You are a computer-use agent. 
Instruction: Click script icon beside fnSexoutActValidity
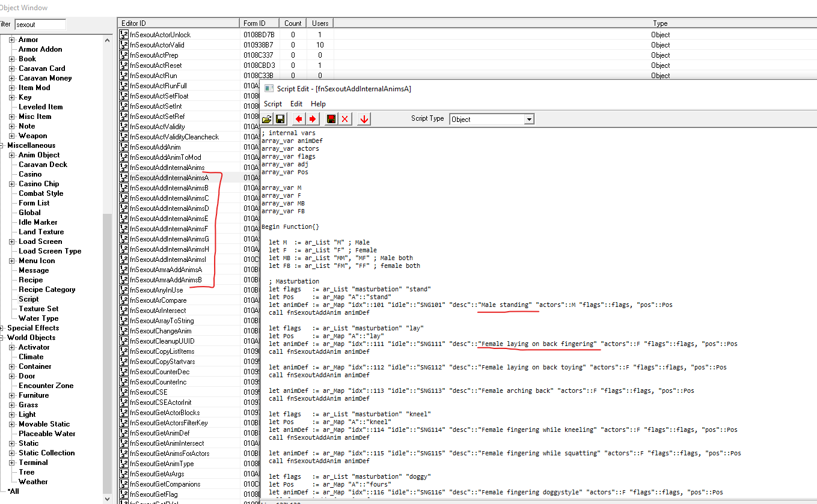pos(124,127)
